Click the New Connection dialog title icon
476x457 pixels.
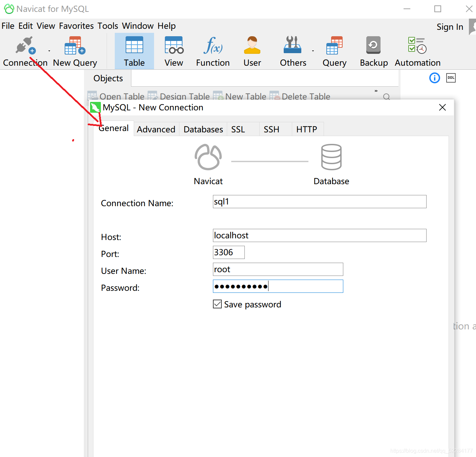[x=95, y=107]
